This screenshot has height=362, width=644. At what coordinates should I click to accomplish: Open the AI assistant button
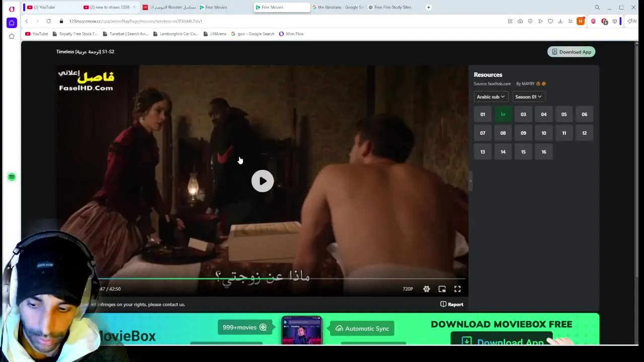pyautogui.click(x=631, y=21)
